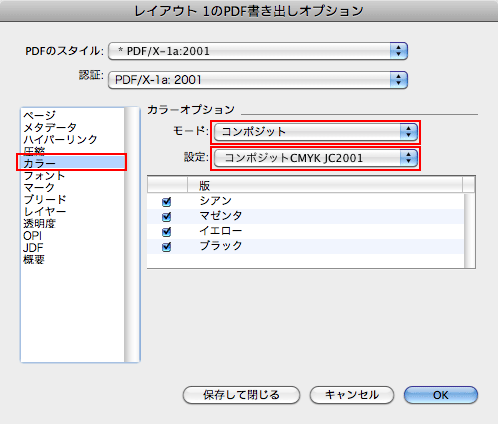Toggle the イエロー plate checkbox
The image size is (498, 424).
tap(166, 232)
